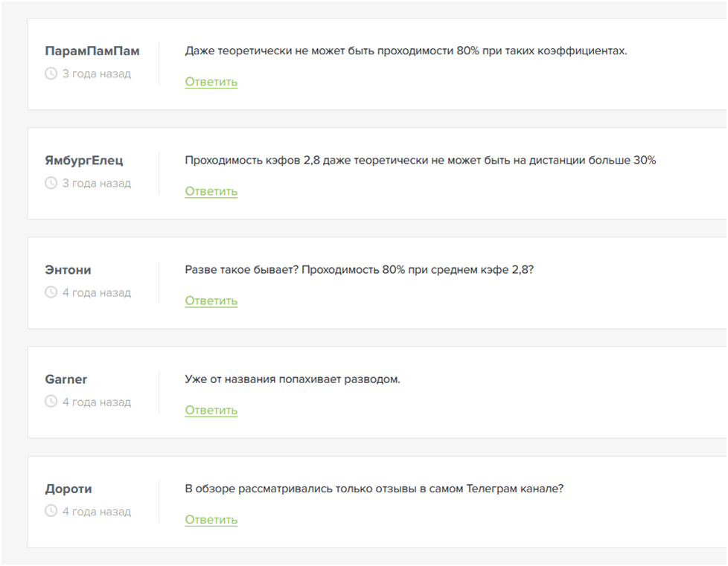Click the clock icon under Энтони's name
Viewport: 728px width, 566px height.
click(x=51, y=292)
